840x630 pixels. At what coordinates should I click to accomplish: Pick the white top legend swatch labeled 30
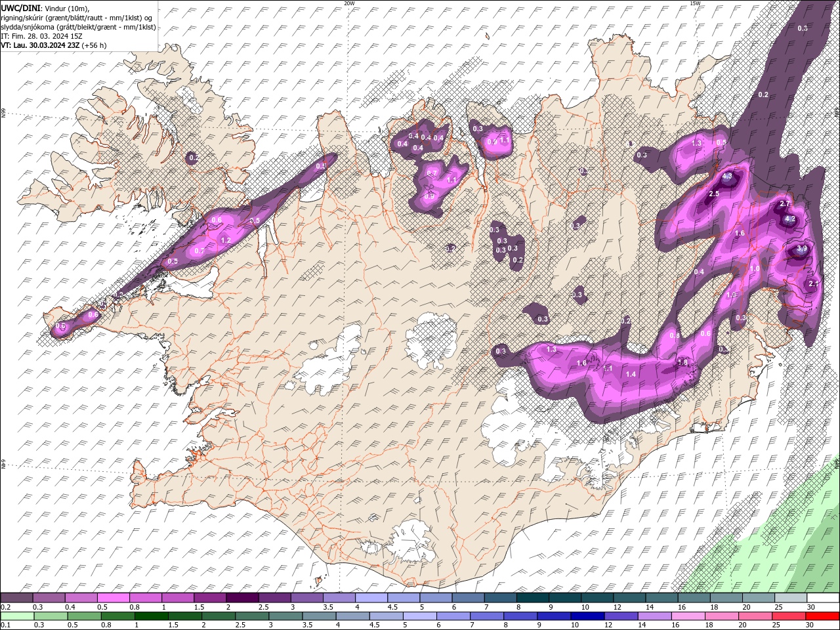click(823, 598)
